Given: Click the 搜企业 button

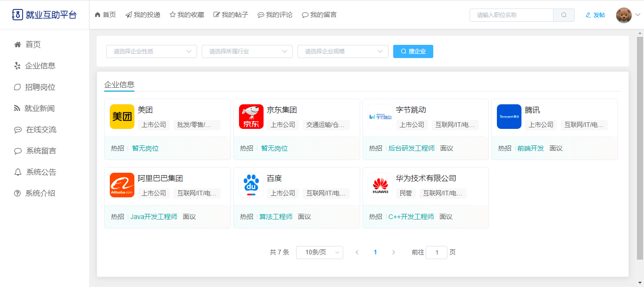Looking at the screenshot, I should click(x=413, y=51).
